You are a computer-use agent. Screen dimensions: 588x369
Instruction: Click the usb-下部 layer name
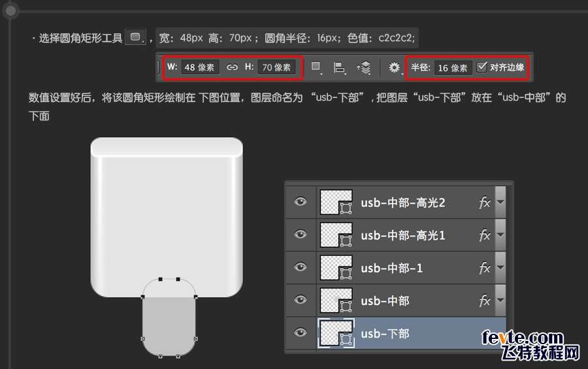tap(385, 334)
